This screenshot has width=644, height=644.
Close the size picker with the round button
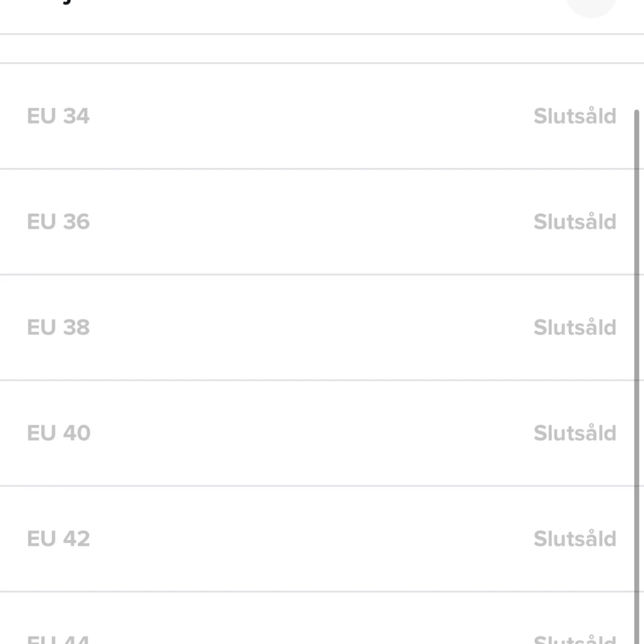click(x=591, y=5)
